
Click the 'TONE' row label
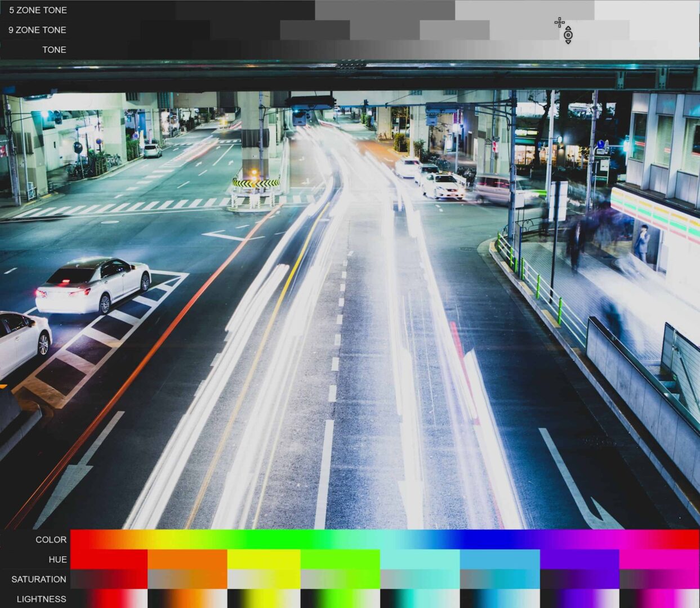point(54,50)
